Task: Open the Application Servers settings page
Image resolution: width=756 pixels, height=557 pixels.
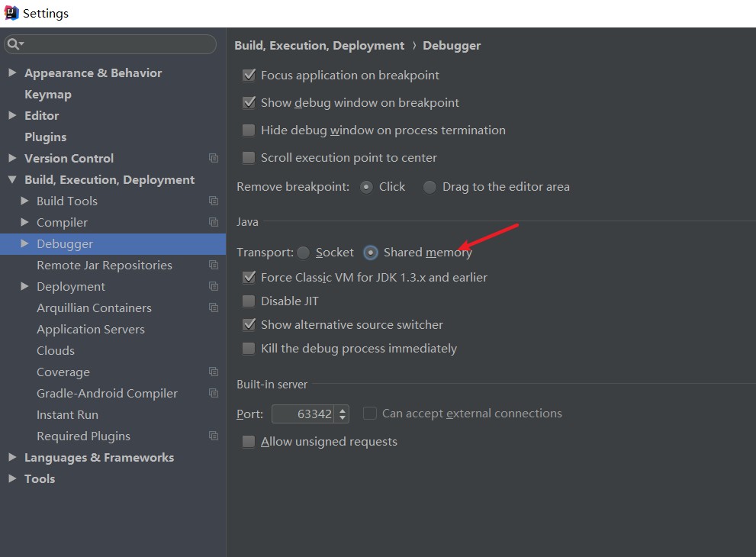Action: (x=91, y=330)
